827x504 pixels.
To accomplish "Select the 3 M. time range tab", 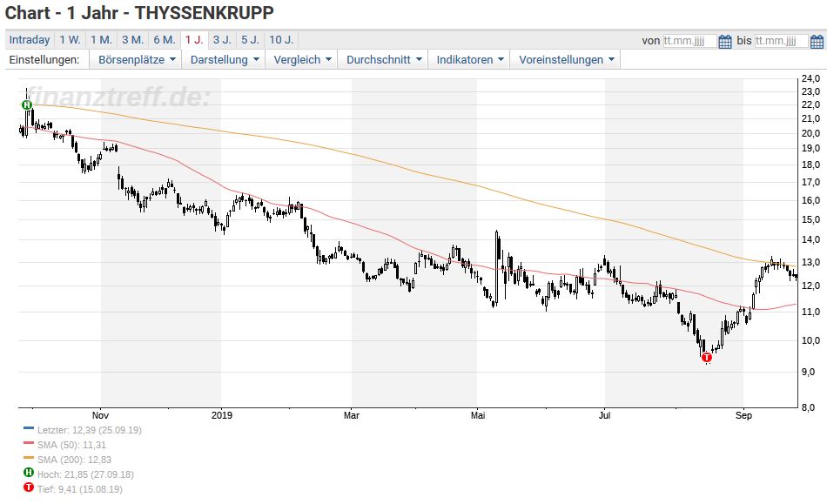I will [x=133, y=40].
